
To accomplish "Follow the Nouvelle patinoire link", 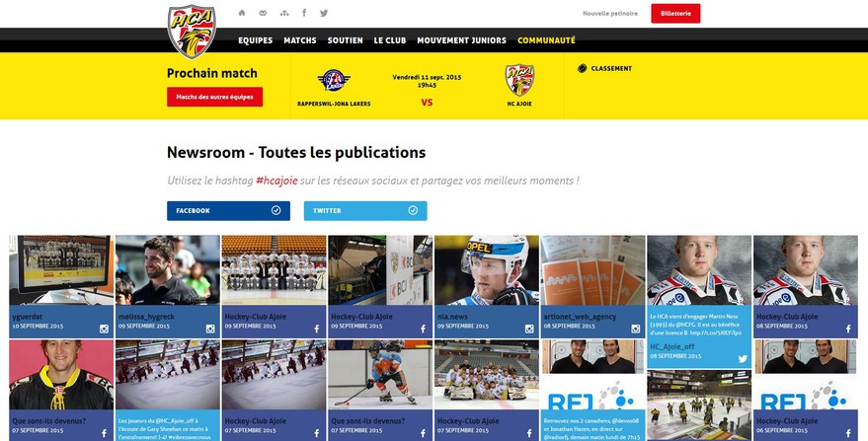I will (x=610, y=13).
